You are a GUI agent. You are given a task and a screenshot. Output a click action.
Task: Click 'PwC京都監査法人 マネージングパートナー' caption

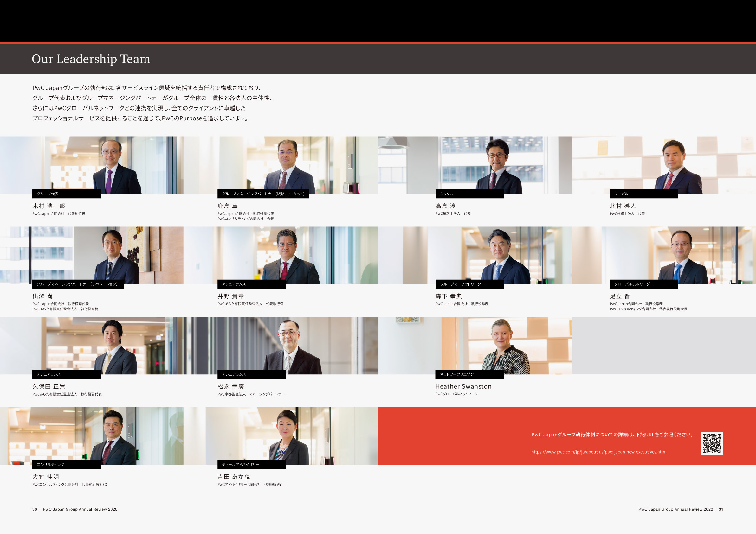point(251,394)
